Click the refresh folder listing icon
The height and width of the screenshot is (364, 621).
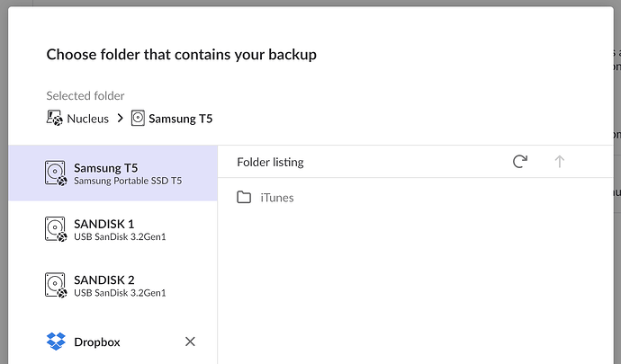[x=520, y=162]
